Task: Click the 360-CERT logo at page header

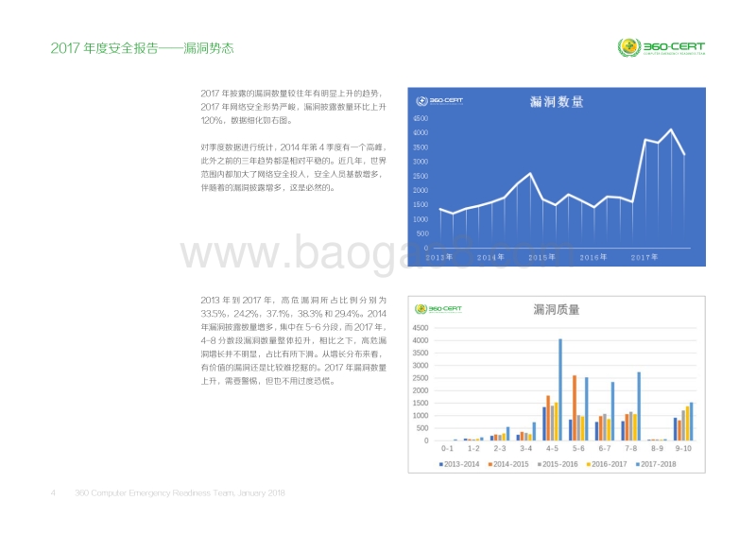Action: (x=661, y=47)
